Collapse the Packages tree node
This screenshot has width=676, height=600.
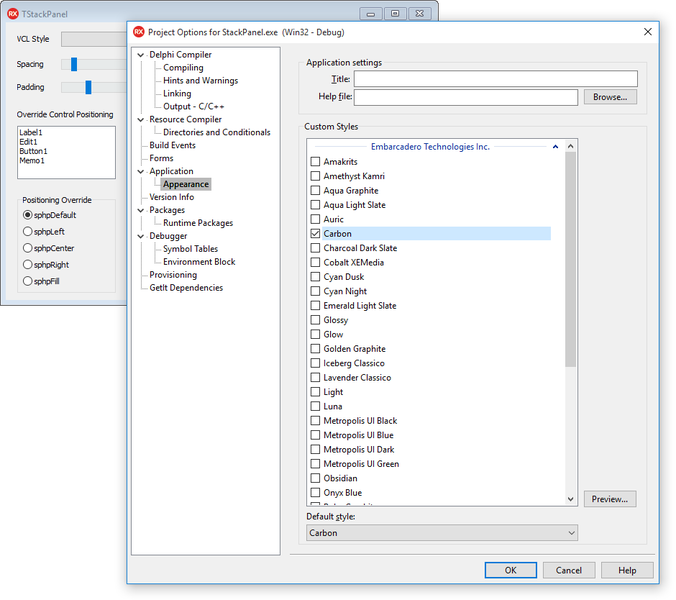(141, 210)
